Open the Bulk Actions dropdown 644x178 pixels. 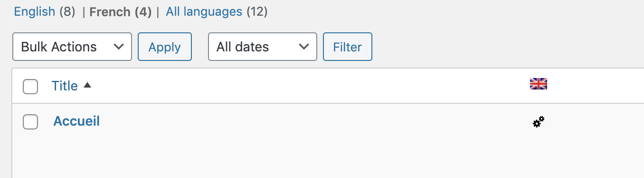pos(72,47)
